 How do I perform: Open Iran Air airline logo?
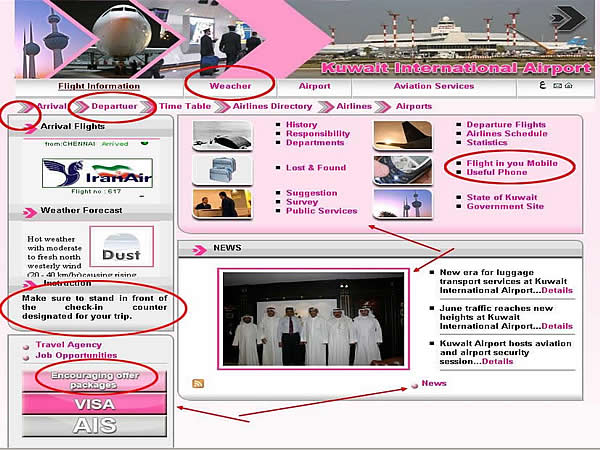tap(98, 173)
